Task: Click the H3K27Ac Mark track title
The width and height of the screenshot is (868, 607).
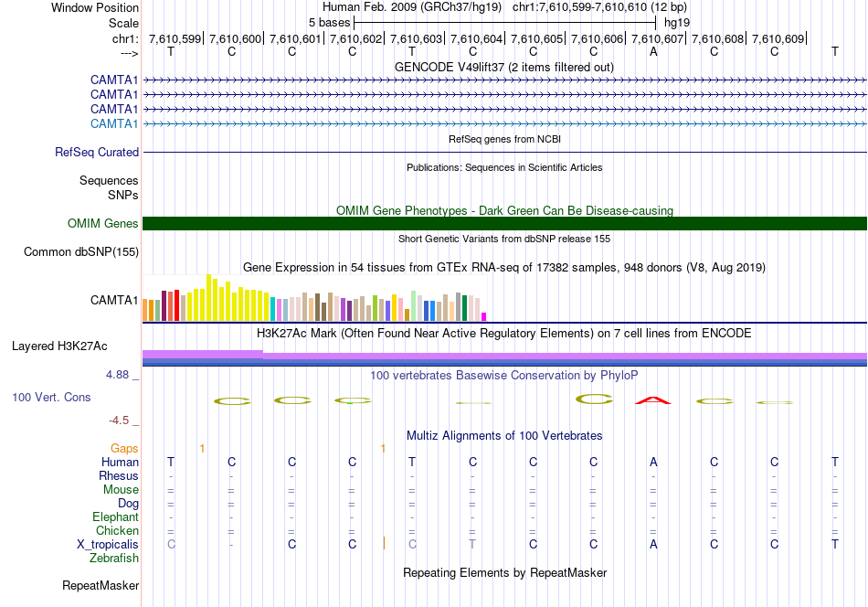Action: [504, 334]
